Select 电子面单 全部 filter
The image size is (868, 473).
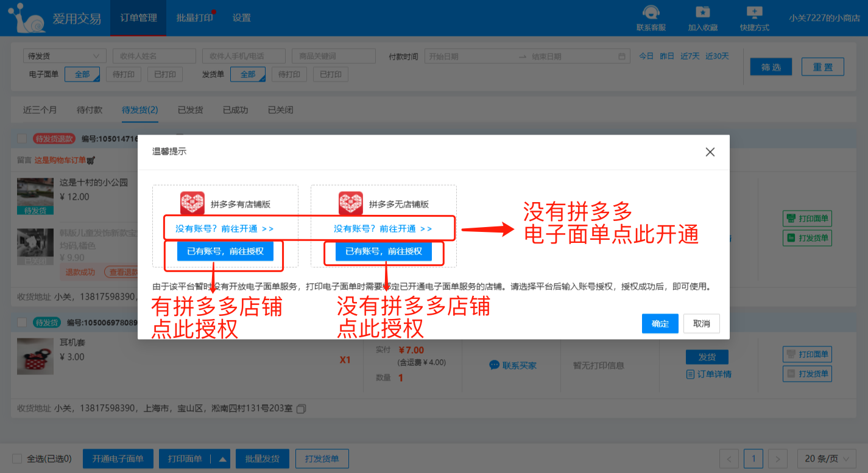pyautogui.click(x=82, y=74)
